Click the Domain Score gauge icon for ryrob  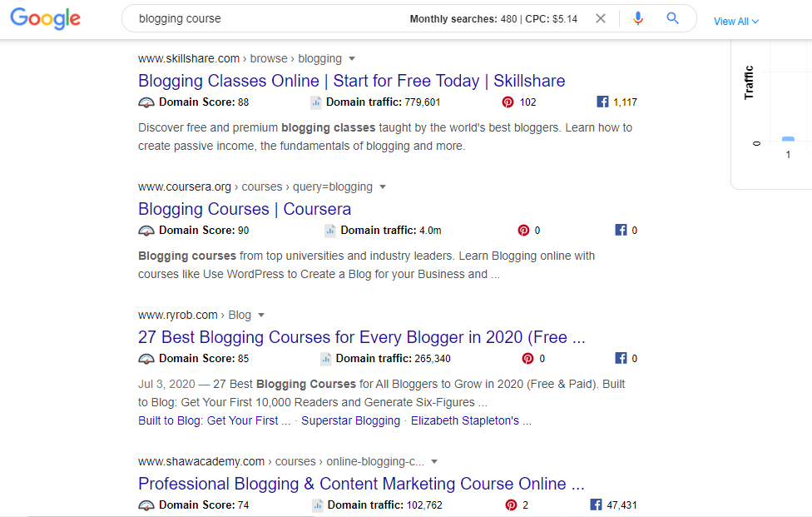click(x=146, y=359)
